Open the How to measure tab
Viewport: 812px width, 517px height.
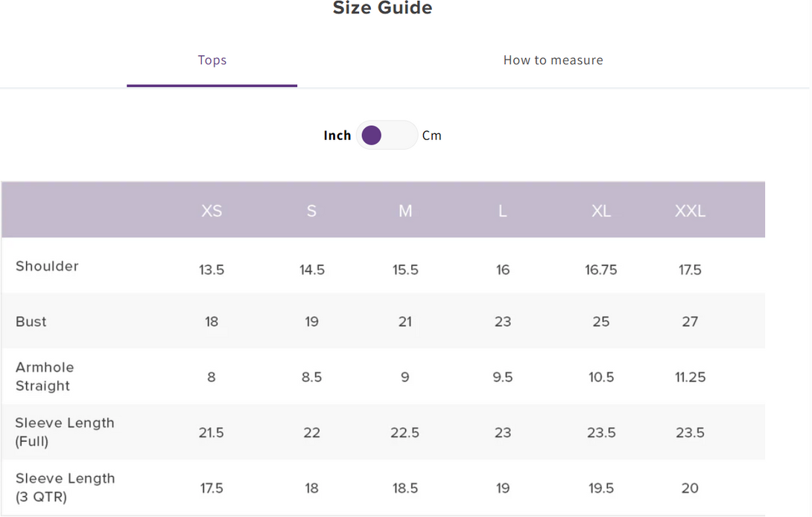tap(553, 60)
